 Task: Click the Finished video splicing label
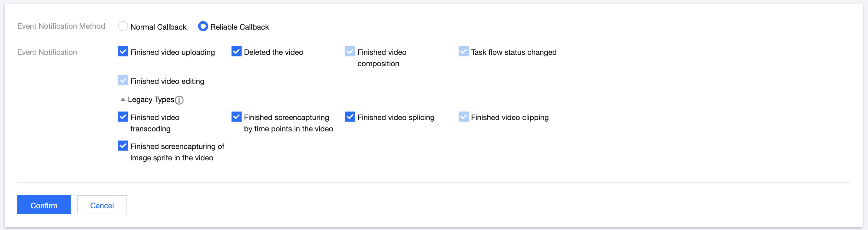click(x=396, y=118)
